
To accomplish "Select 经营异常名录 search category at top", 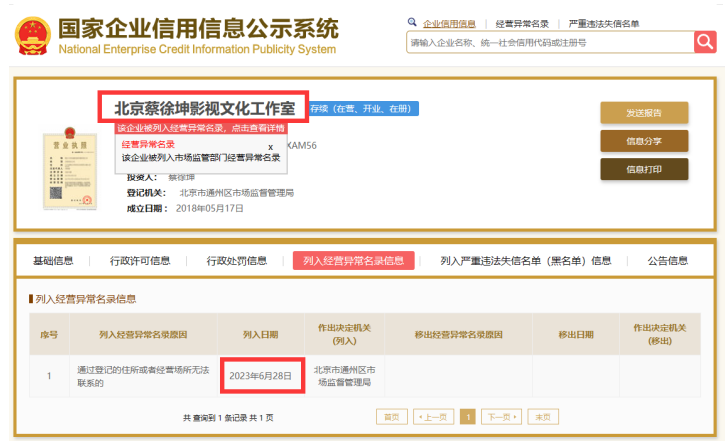I will pos(522,23).
